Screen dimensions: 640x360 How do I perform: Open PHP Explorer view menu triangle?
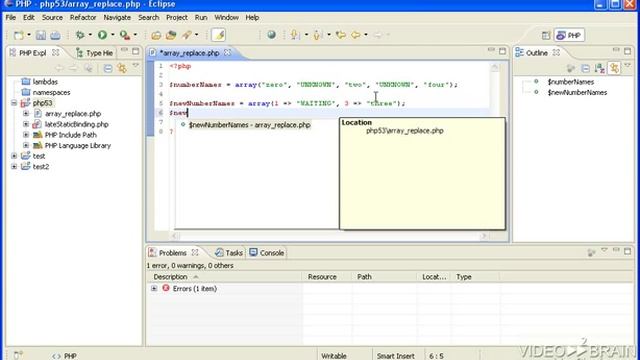coord(136,66)
